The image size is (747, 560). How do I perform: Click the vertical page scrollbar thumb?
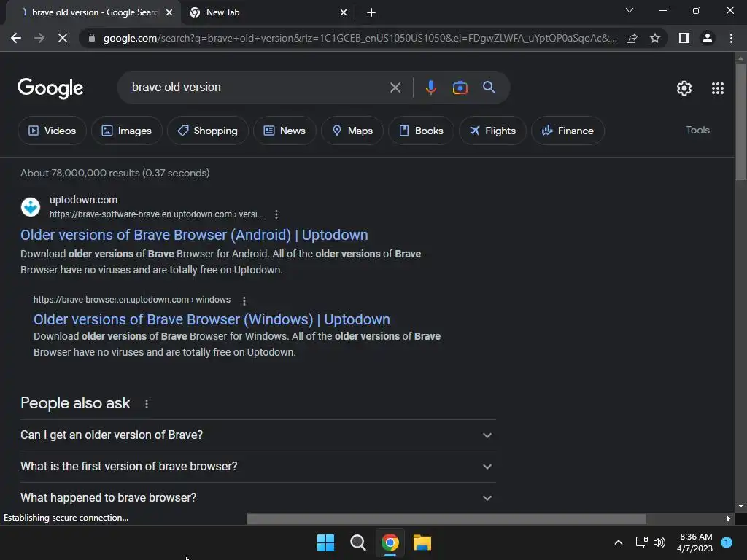[x=740, y=122]
